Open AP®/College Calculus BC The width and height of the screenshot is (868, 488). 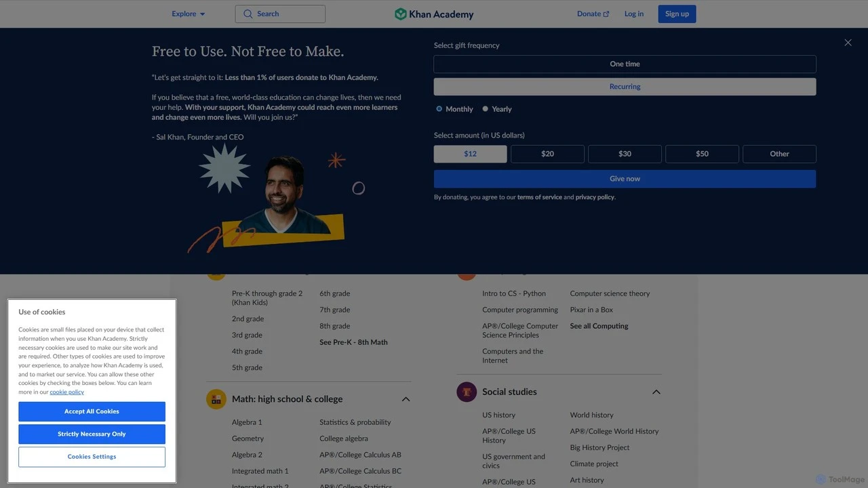(360, 471)
